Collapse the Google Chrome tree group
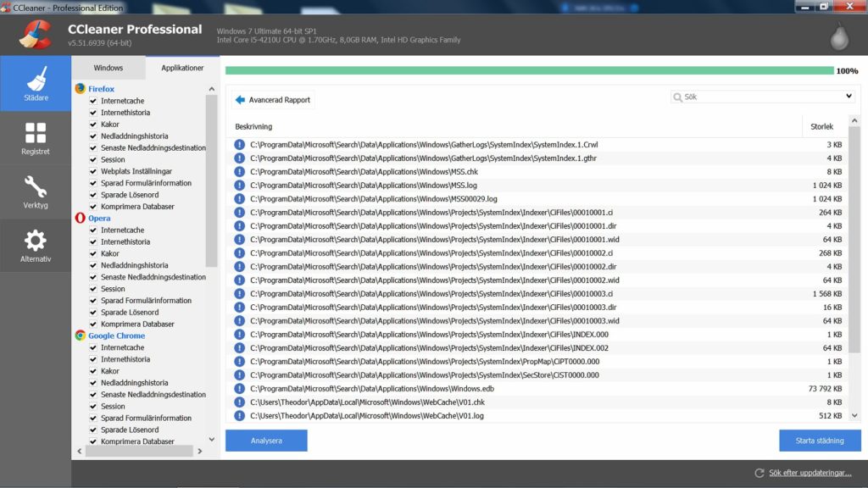The width and height of the screenshot is (868, 488). click(x=116, y=335)
